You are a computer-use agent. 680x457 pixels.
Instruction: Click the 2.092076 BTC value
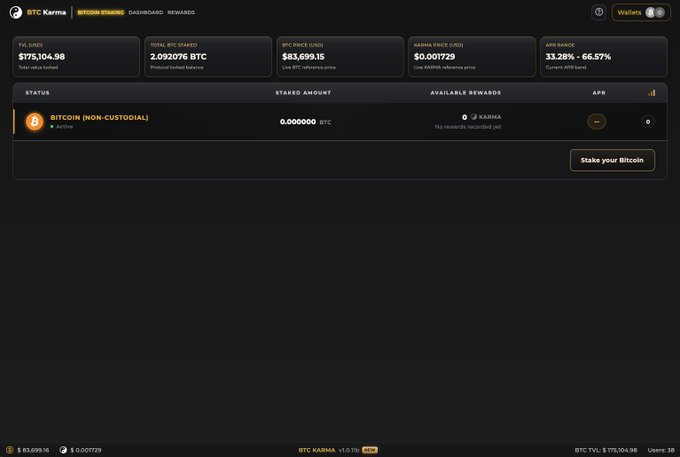pyautogui.click(x=178, y=57)
